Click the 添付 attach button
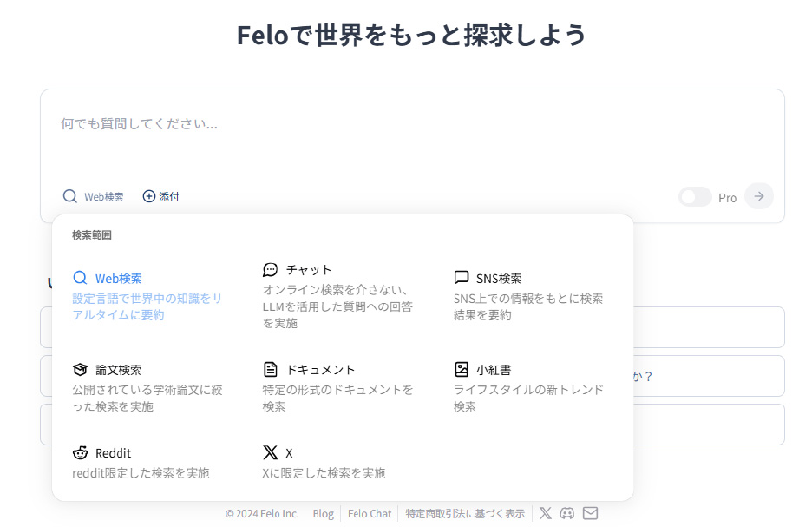812x527 pixels. click(161, 196)
